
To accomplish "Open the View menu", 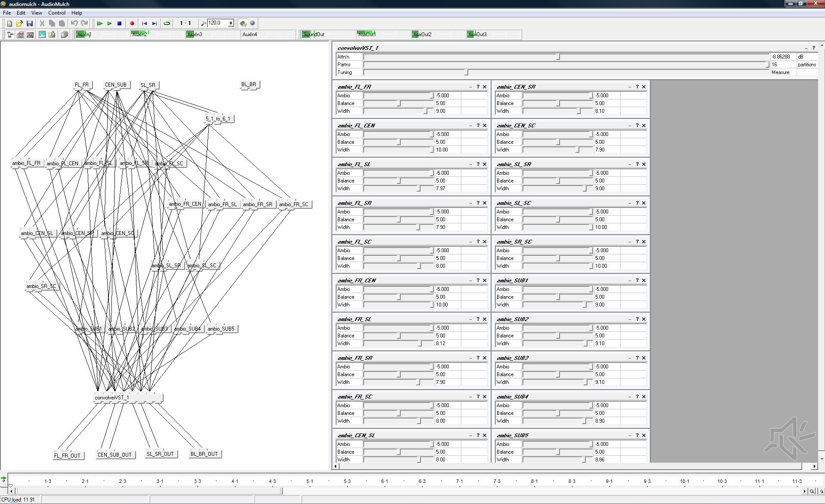I will pos(37,13).
